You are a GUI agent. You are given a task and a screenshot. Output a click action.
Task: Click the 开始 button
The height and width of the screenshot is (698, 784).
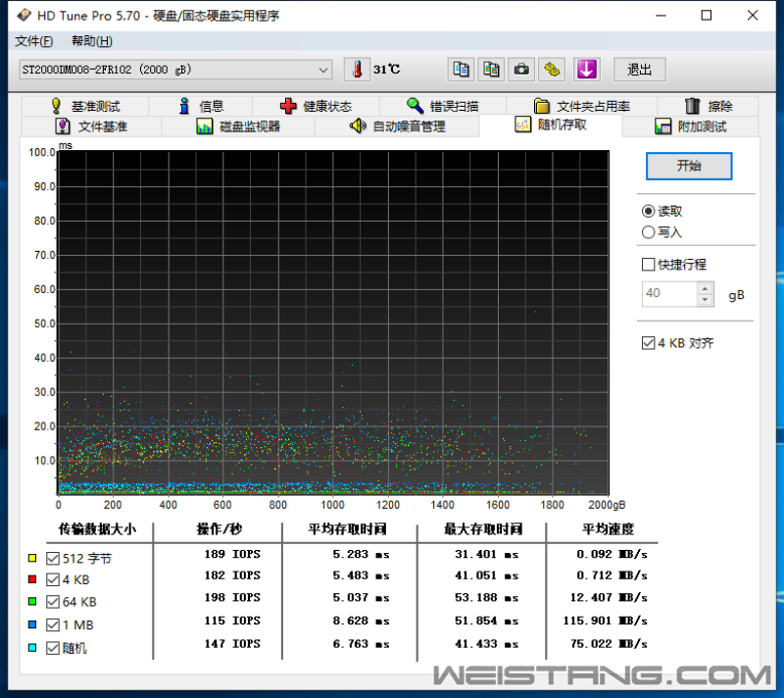point(688,166)
